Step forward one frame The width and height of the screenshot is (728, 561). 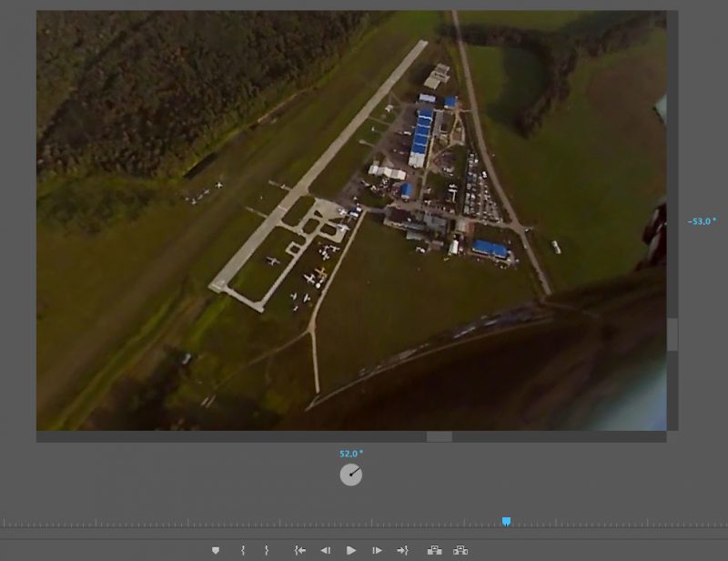(x=377, y=550)
